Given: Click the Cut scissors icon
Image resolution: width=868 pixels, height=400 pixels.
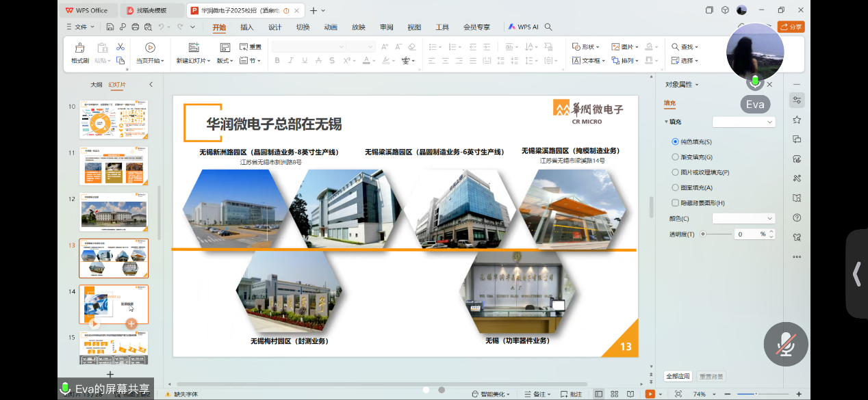Looking at the screenshot, I should click(x=120, y=46).
